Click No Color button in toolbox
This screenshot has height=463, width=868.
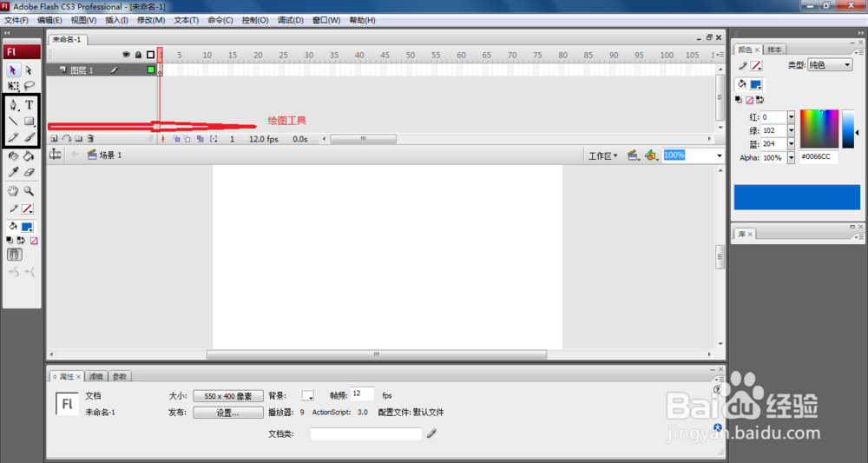tap(34, 241)
